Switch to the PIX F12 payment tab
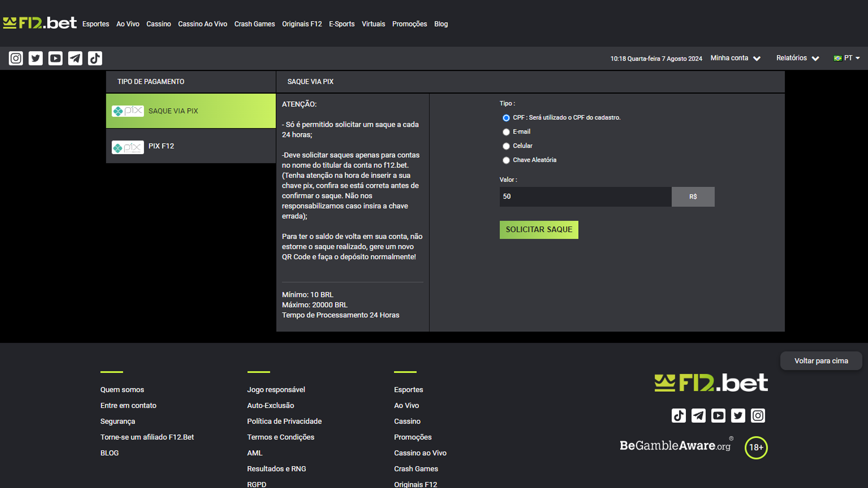The height and width of the screenshot is (488, 868). [x=190, y=146]
